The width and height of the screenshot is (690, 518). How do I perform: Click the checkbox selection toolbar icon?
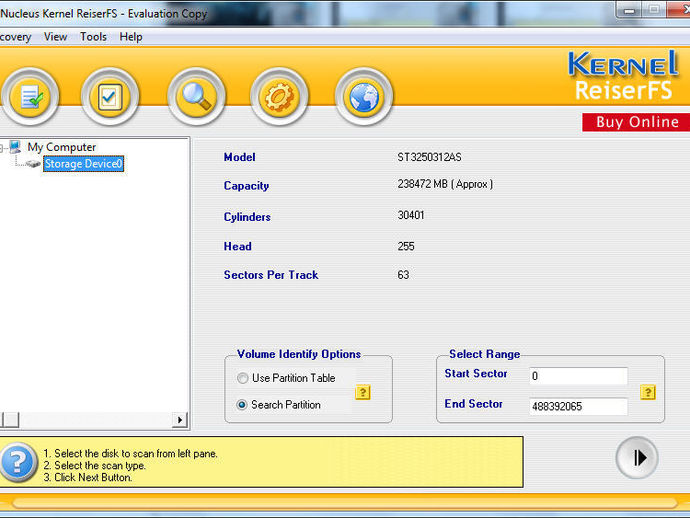(110, 97)
